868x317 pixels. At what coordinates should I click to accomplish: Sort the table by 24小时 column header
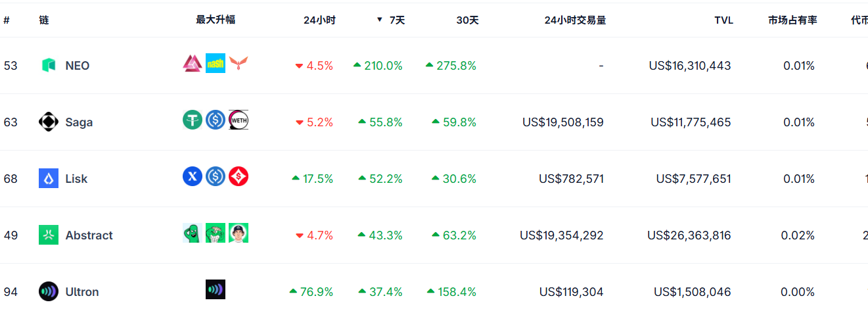(x=319, y=20)
